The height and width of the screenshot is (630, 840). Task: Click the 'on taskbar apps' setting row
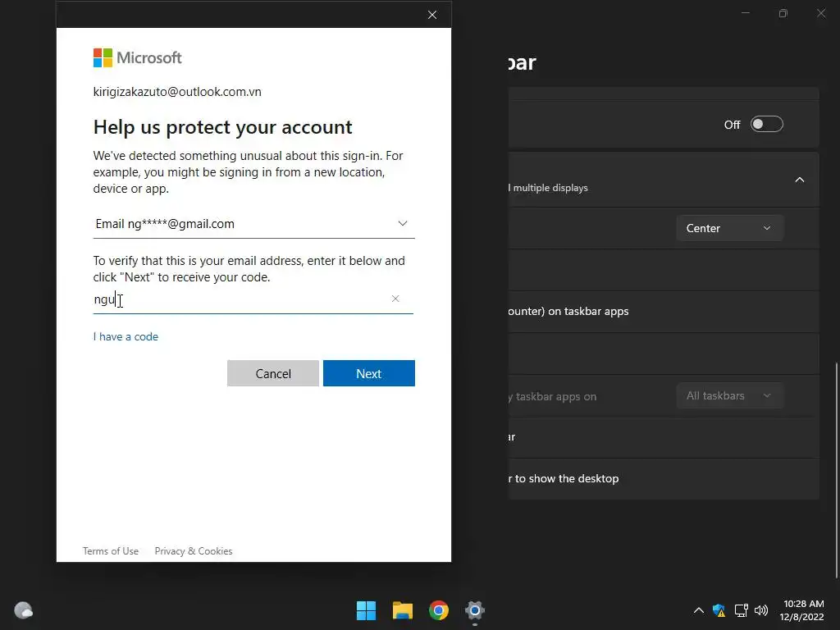[x=663, y=312]
